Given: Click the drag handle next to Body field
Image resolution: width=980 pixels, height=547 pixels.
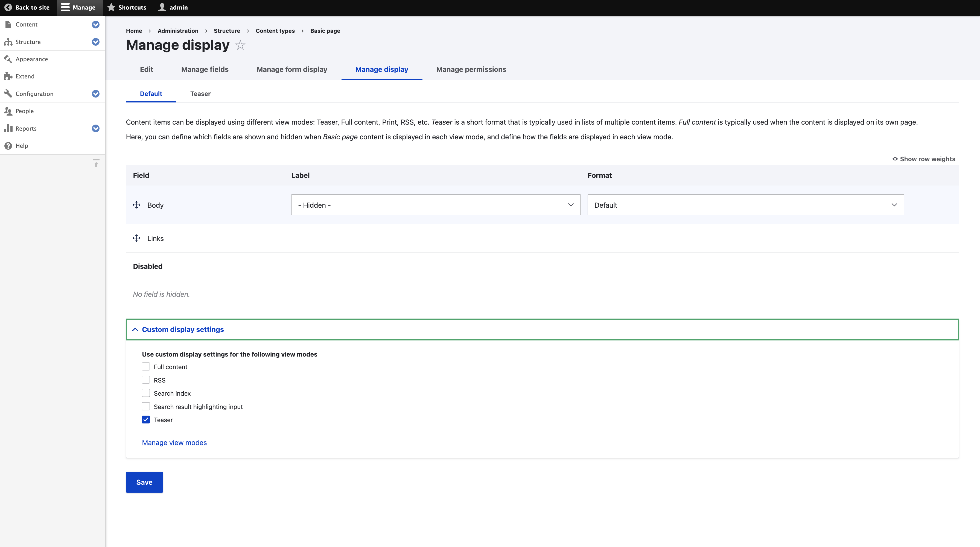Looking at the screenshot, I should [x=136, y=205].
